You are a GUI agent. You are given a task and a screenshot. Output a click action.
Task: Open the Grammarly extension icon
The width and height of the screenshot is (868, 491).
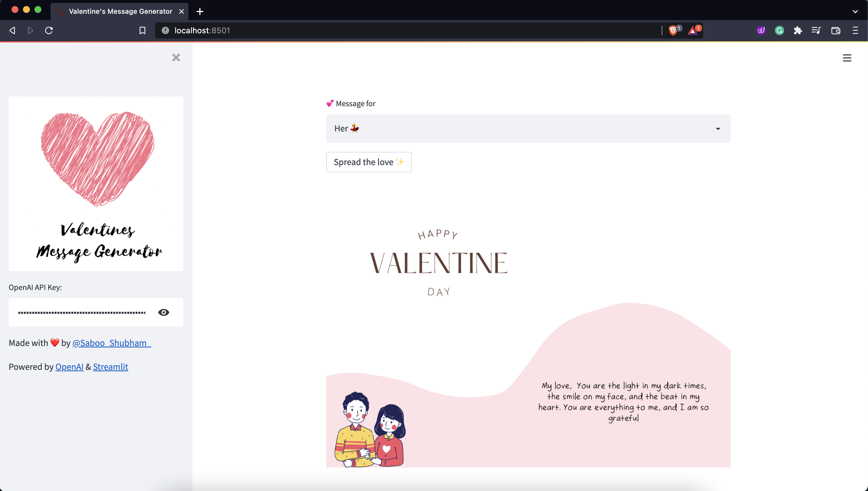(779, 30)
